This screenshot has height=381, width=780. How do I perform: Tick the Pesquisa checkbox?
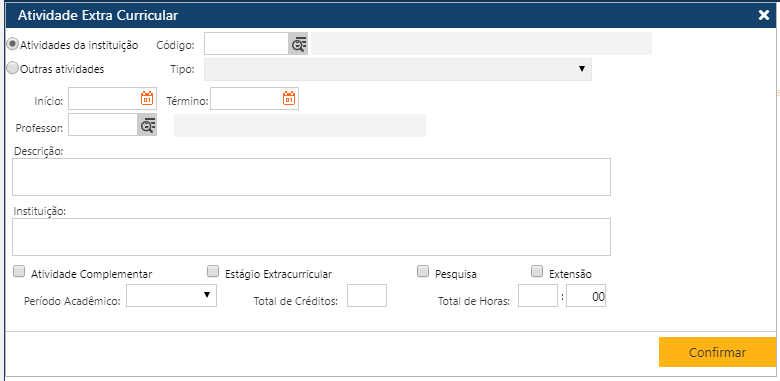click(423, 272)
